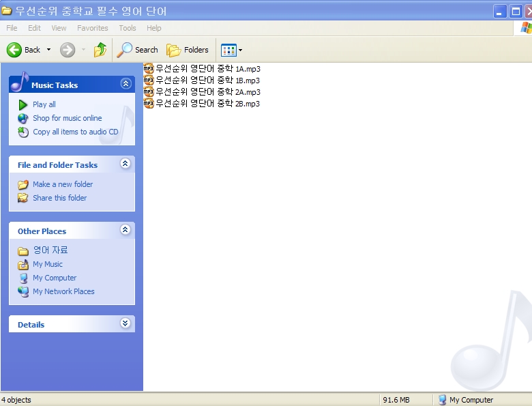
Task: Collapse the Other Places panel
Action: pos(125,230)
